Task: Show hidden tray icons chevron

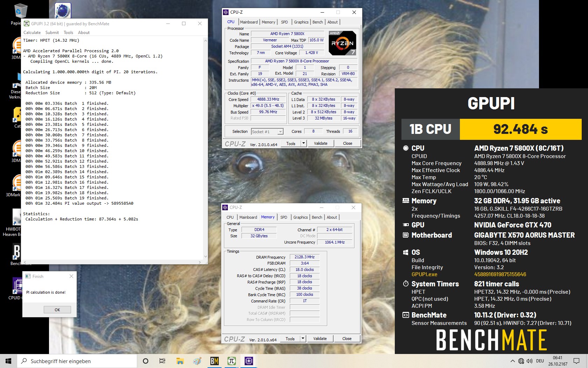Action: (x=513, y=361)
